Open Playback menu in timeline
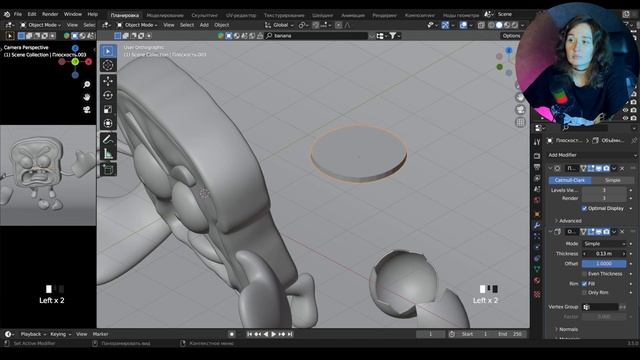This screenshot has height=360, width=640. (x=33, y=334)
